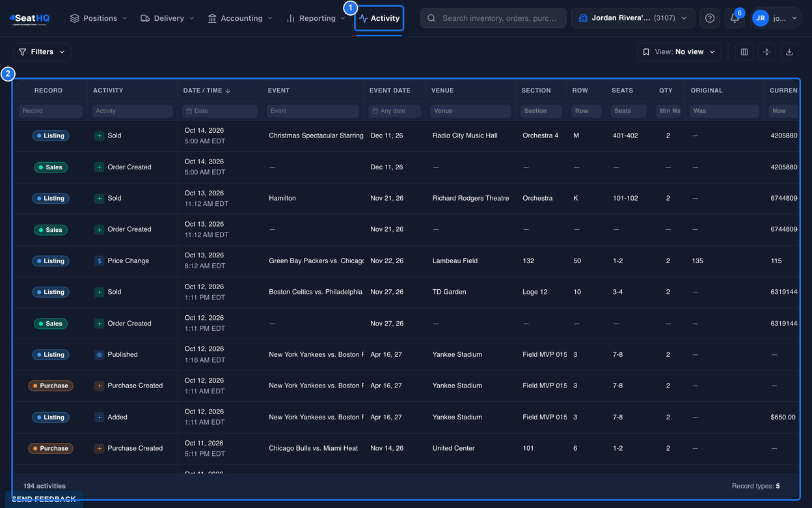This screenshot has width=812, height=508.
Task: Click the funnel icon on Filters
Action: coord(23,52)
